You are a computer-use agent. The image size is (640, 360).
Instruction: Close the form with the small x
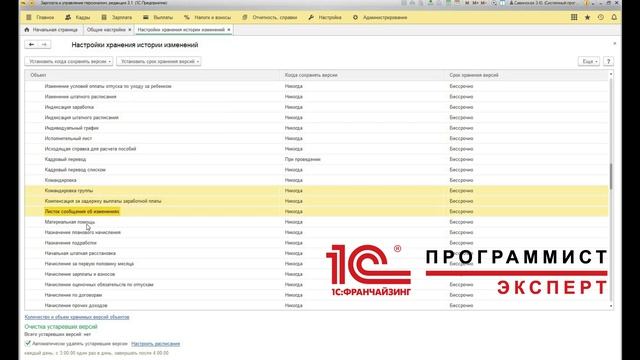coord(615,43)
